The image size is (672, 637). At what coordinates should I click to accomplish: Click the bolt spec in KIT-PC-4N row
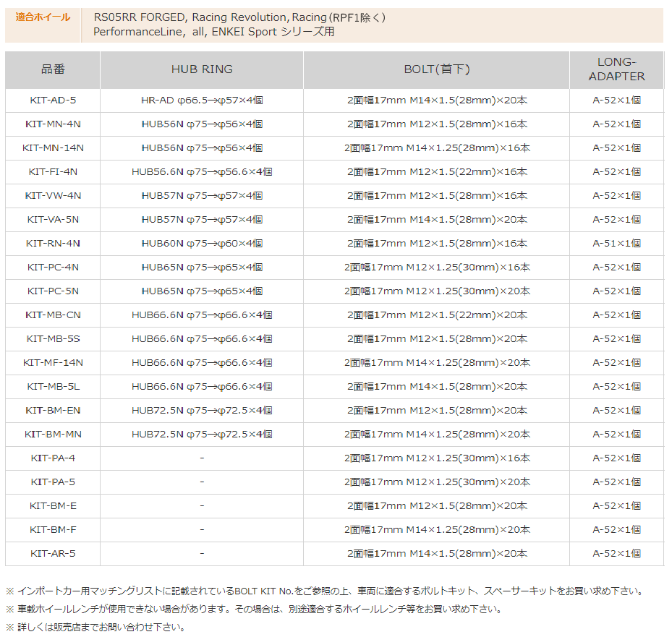[437, 268]
